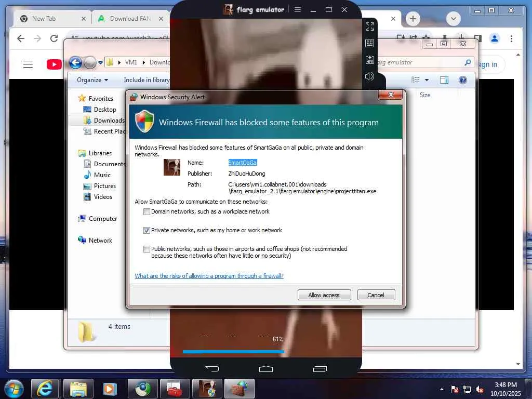Viewport: 532px width, 399px height.
Task: Close the Windows Security Alert dialog
Action: 391,95
